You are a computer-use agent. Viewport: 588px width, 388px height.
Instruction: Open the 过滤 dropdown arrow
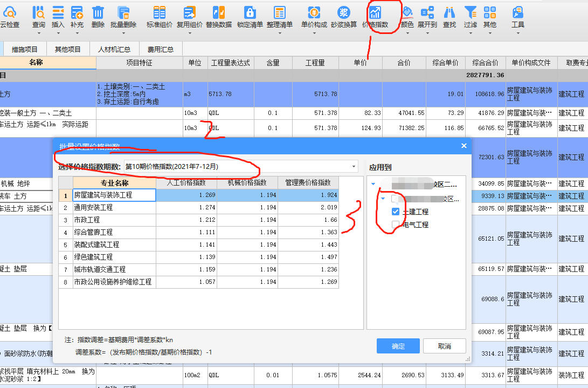tap(471, 33)
